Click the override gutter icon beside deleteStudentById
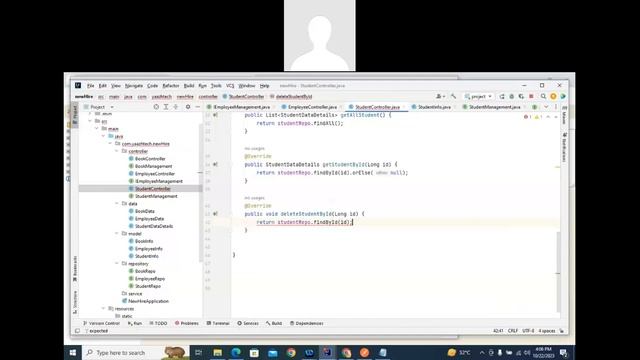Viewport: 640px width, 360px height. 216,214
